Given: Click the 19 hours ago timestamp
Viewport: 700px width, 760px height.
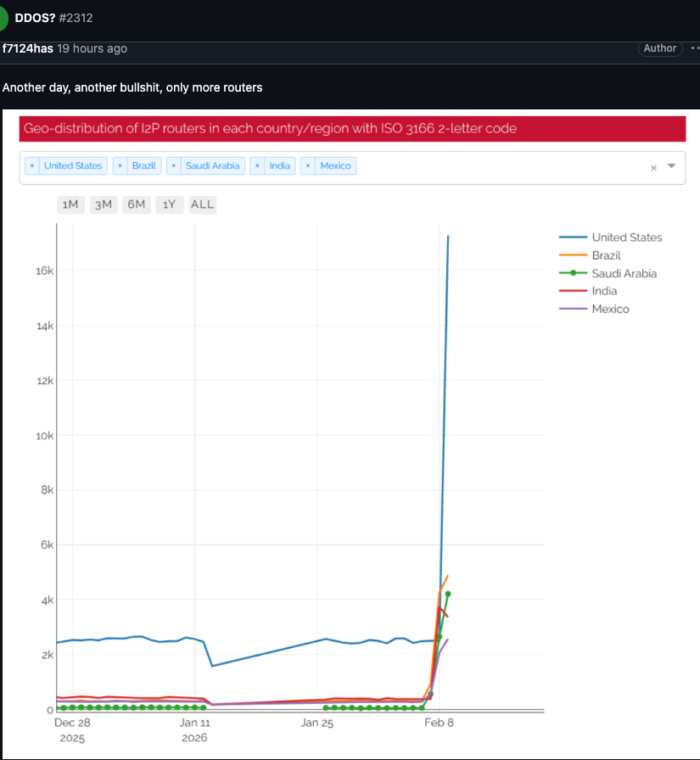Looking at the screenshot, I should point(92,48).
